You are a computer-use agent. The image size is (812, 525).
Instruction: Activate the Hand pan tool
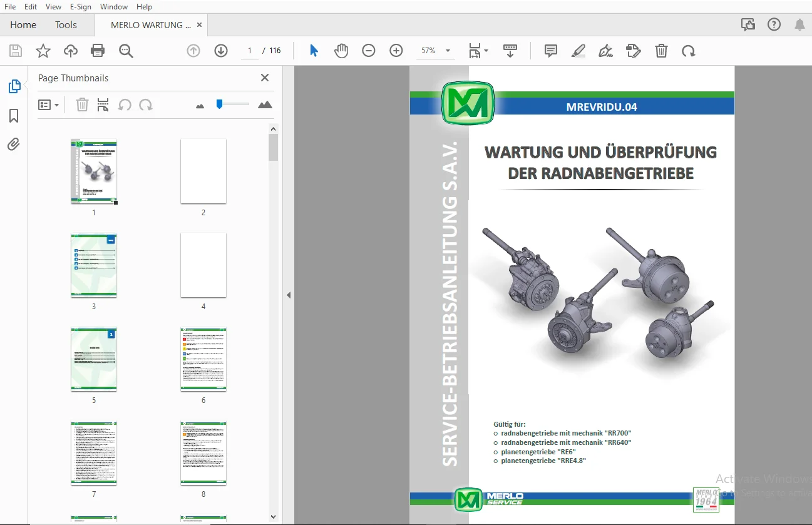click(341, 51)
